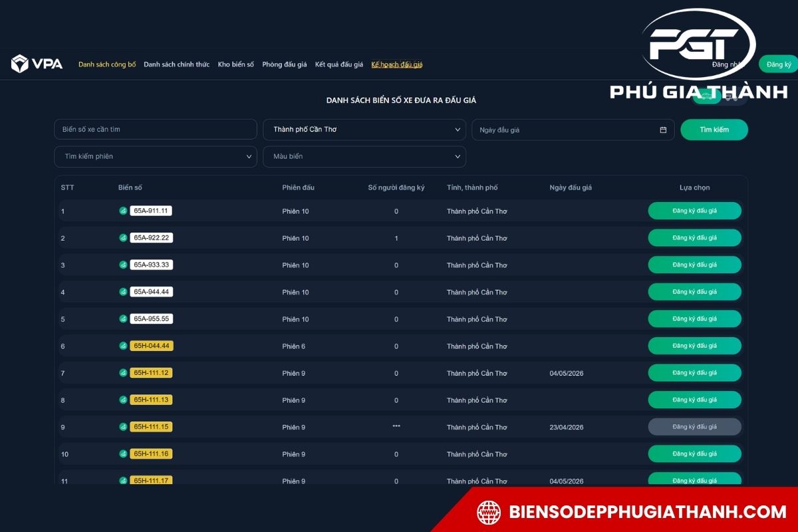
Task: Register to bid on plate 65A-933.33
Action: coord(695,265)
